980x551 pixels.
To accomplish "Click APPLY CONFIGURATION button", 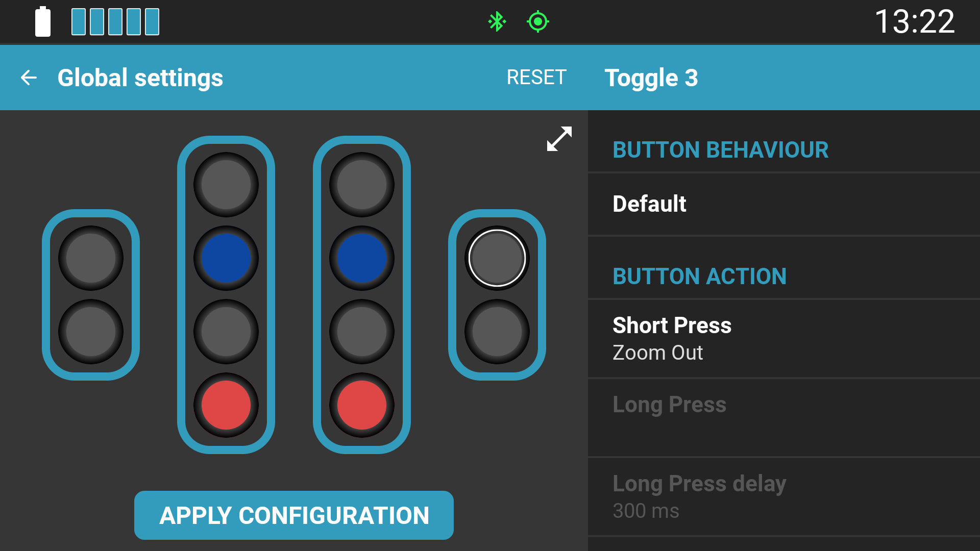I will tap(294, 515).
